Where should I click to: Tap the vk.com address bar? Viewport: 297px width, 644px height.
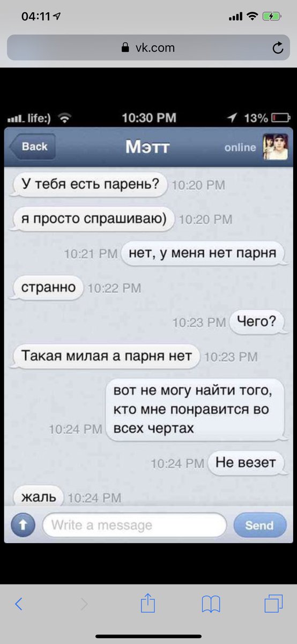[x=148, y=48]
